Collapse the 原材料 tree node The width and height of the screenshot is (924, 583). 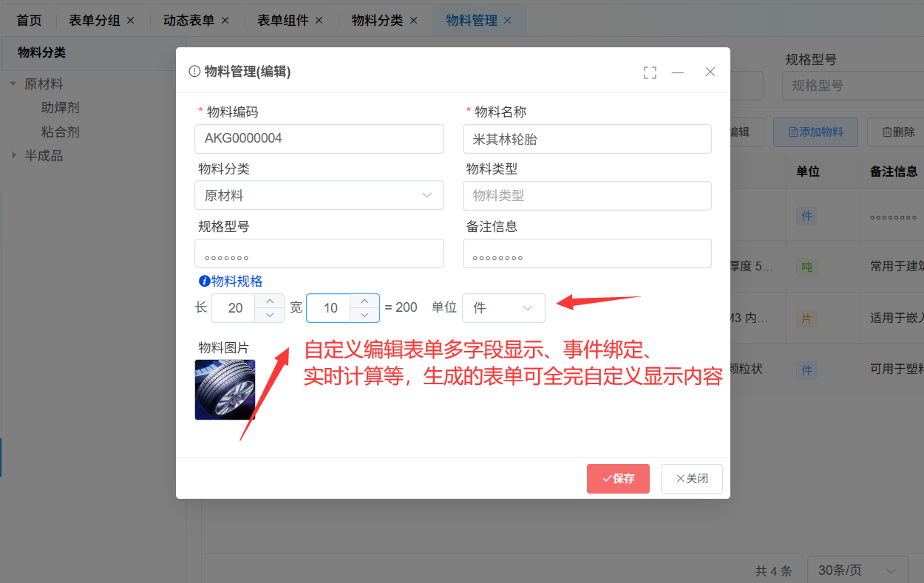pos(13,83)
